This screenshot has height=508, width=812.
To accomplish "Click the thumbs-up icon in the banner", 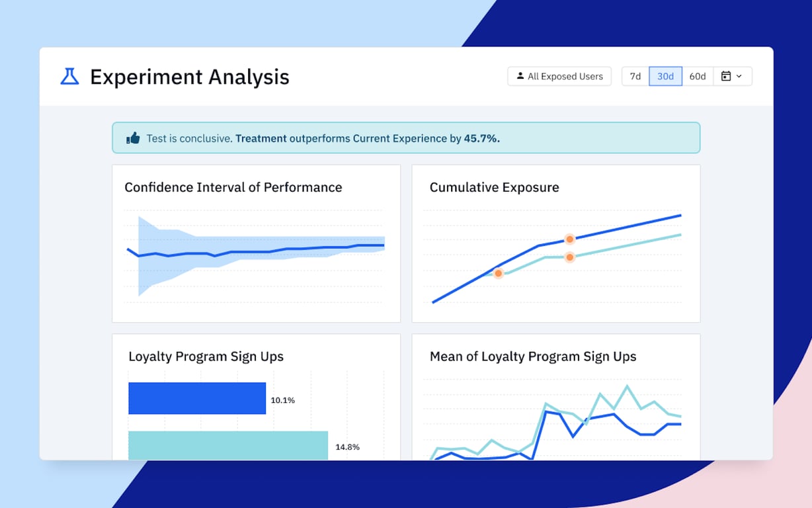I will (134, 138).
